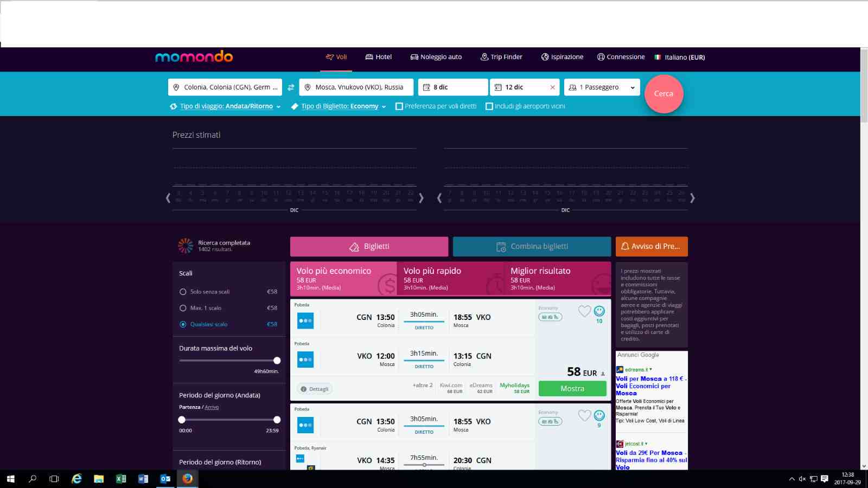This screenshot has height=488, width=868.
Task: Open Outlook from the taskbar
Action: (x=165, y=479)
